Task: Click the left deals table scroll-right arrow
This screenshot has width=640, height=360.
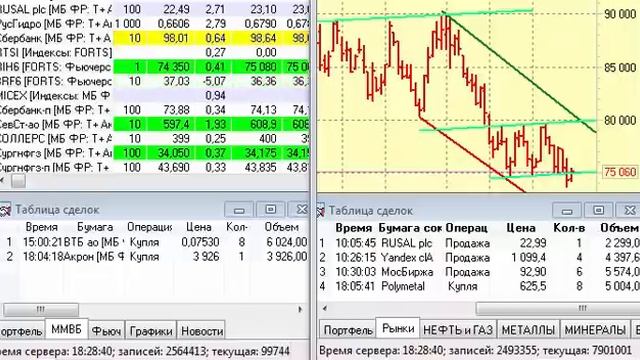Action: tap(300, 309)
